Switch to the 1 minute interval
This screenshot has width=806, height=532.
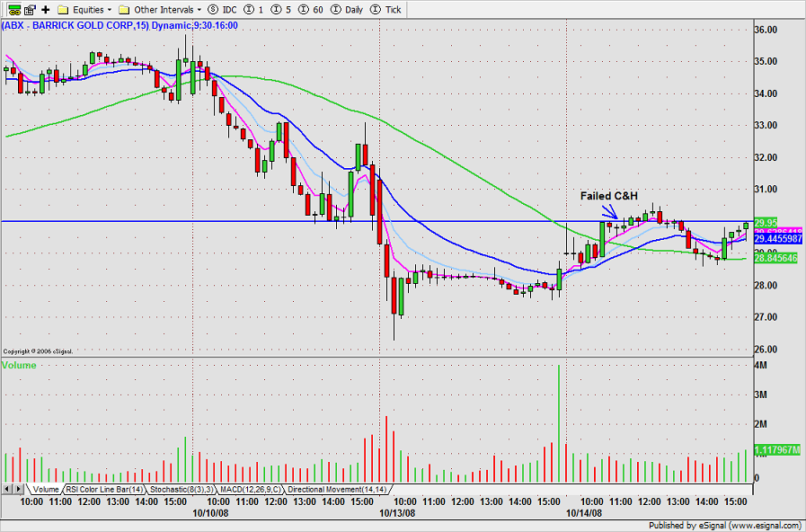pos(252,9)
